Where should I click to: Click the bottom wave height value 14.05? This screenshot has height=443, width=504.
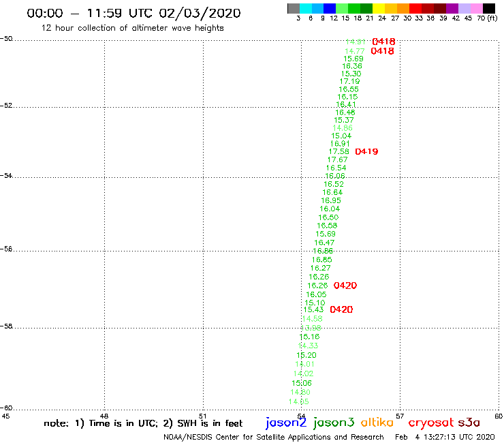pos(299,401)
